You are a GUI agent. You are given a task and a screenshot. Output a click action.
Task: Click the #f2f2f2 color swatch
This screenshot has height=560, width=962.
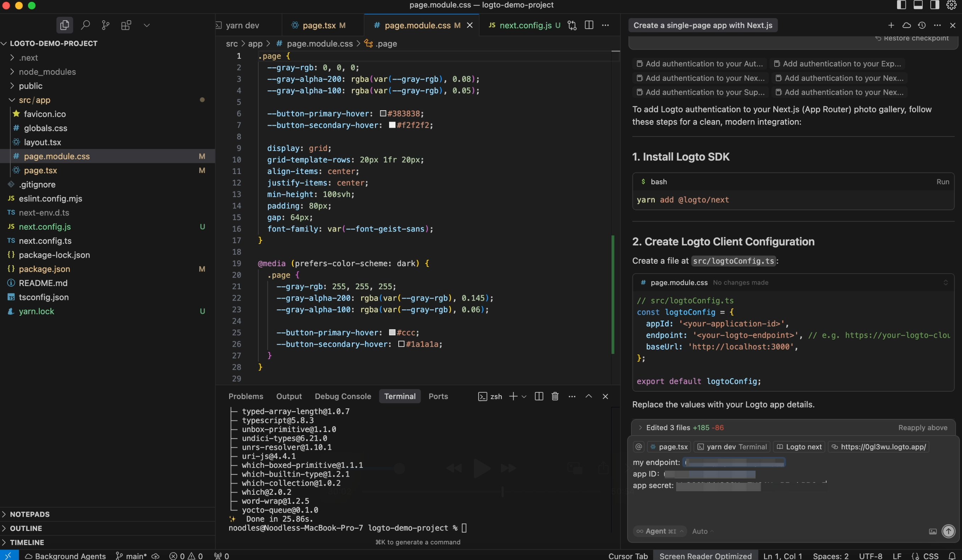point(392,125)
